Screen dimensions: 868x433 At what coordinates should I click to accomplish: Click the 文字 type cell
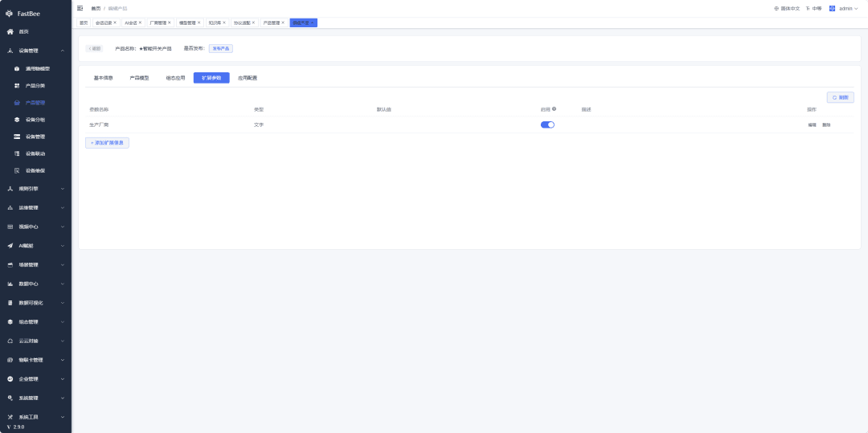259,125
